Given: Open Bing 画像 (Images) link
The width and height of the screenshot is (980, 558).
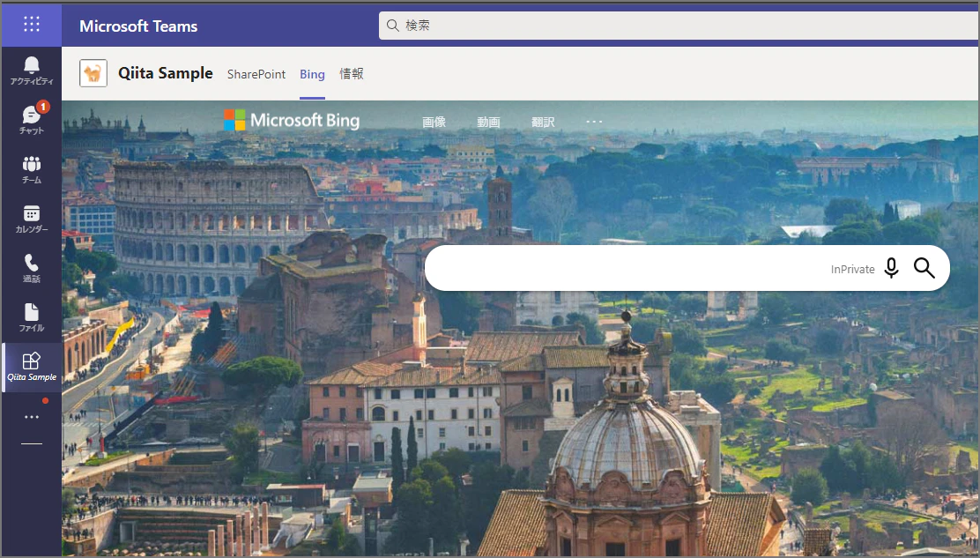Looking at the screenshot, I should (x=434, y=122).
